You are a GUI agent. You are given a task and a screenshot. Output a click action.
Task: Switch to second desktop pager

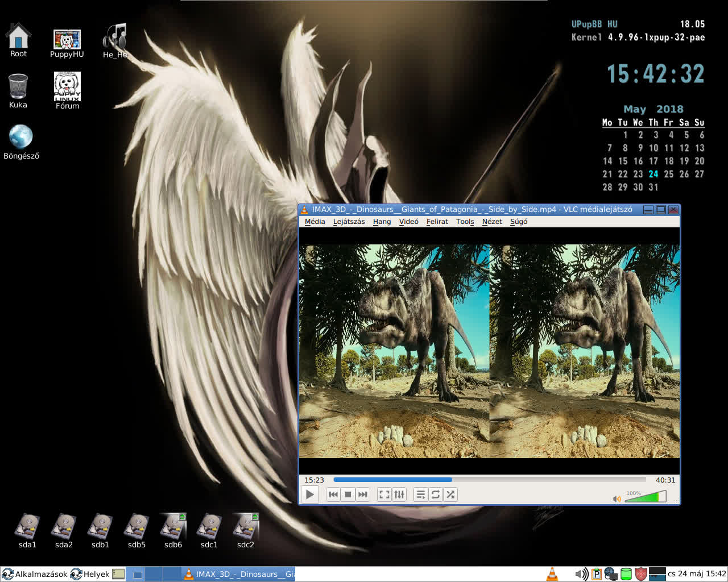154,574
